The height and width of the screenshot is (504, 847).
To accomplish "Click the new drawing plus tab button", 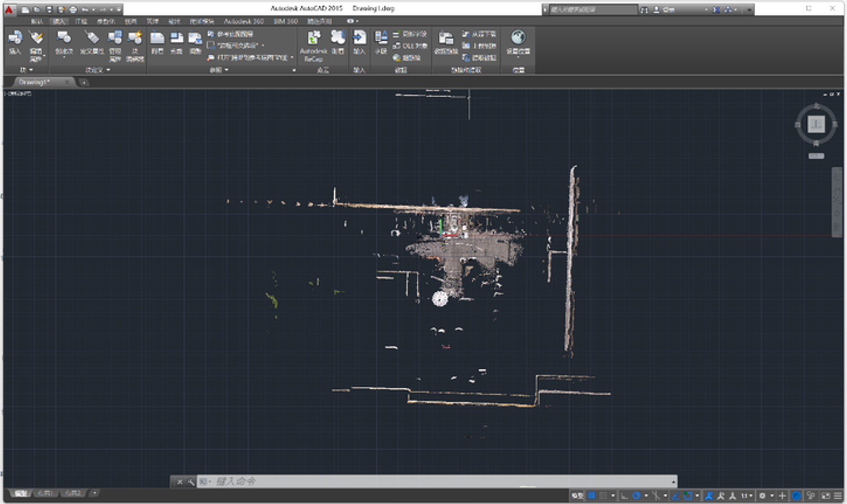I will [84, 82].
